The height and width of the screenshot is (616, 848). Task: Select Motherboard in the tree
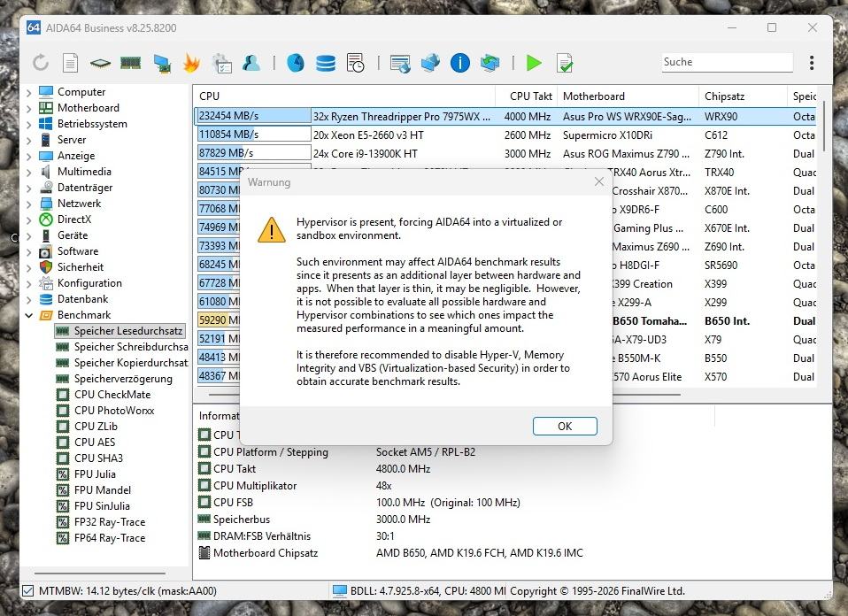(x=89, y=108)
